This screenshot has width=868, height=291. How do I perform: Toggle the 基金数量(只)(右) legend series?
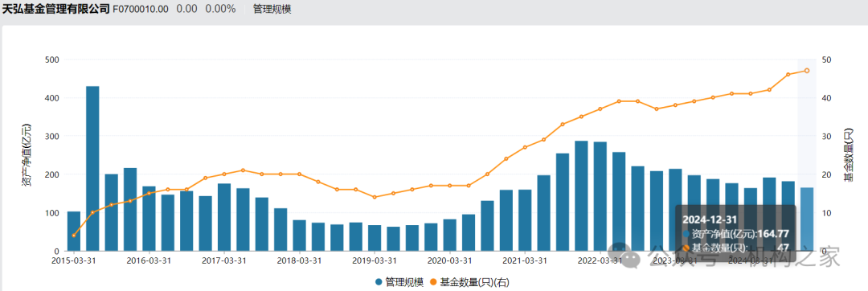pos(470,283)
